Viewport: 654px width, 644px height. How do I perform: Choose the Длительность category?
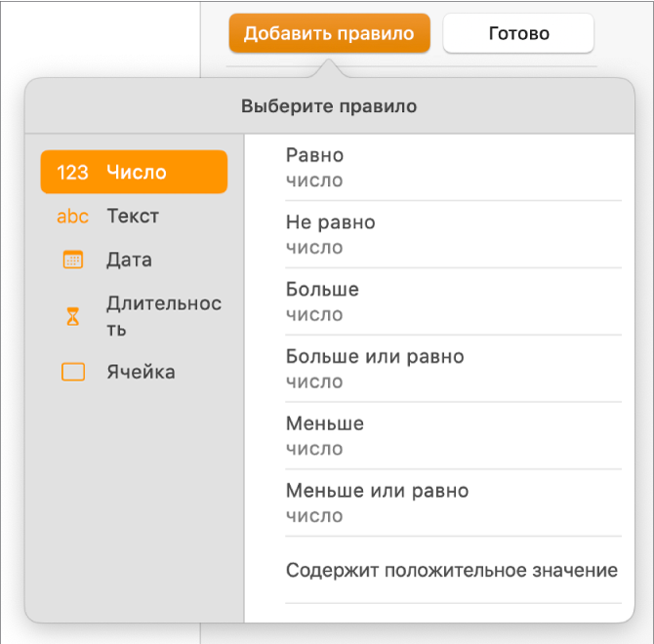point(164,316)
